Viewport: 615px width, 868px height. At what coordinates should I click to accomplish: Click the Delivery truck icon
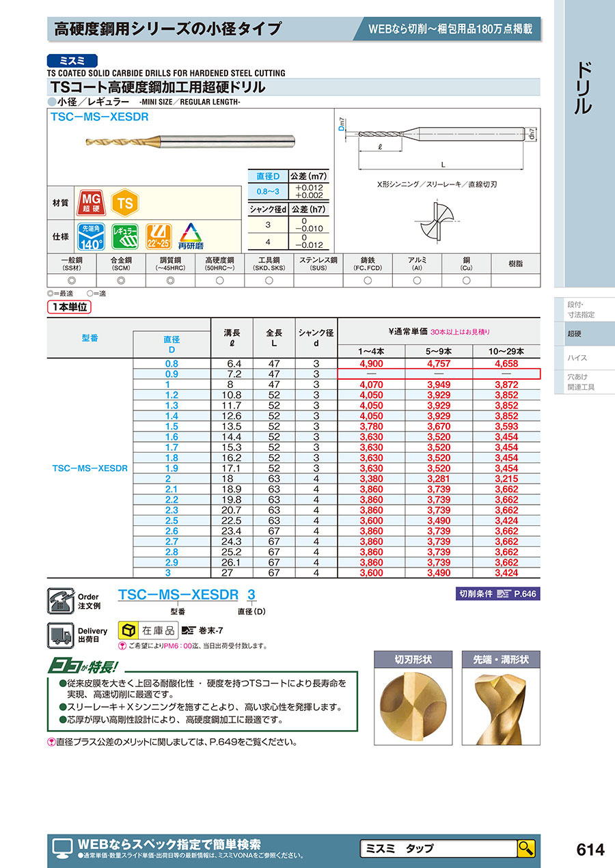coord(59,635)
